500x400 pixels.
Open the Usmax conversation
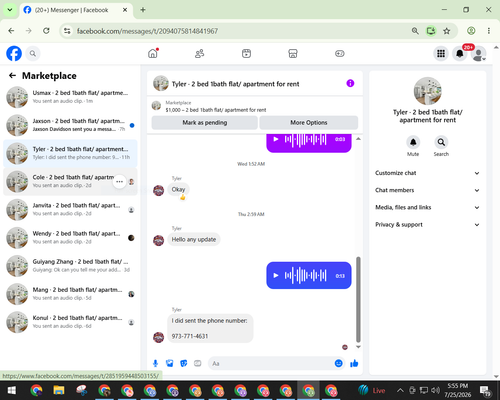pos(70,97)
